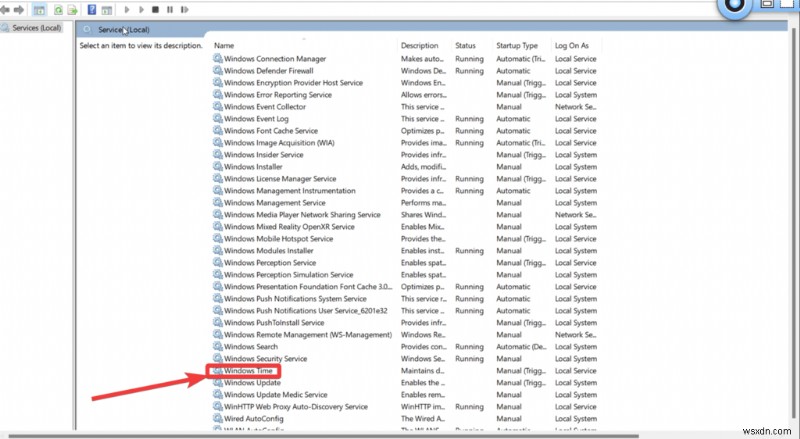Select Windows Push Notifications System Service
This screenshot has height=439, width=800.
pyautogui.click(x=295, y=299)
